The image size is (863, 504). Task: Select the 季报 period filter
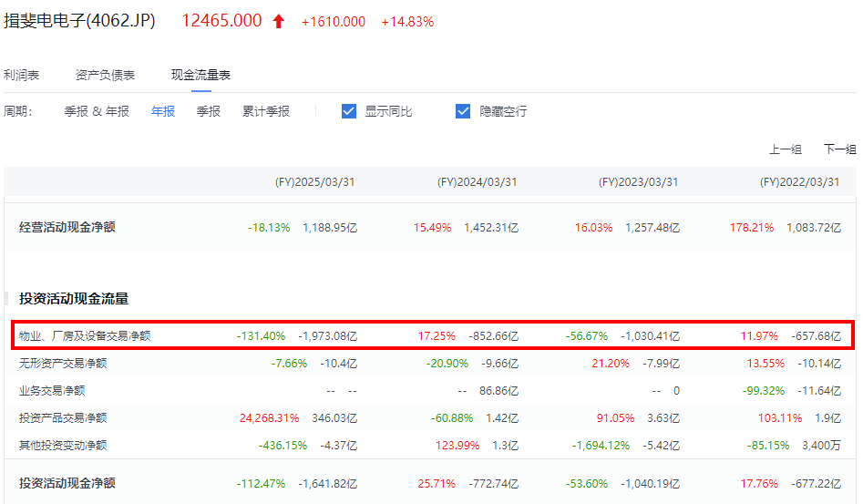pos(209,111)
